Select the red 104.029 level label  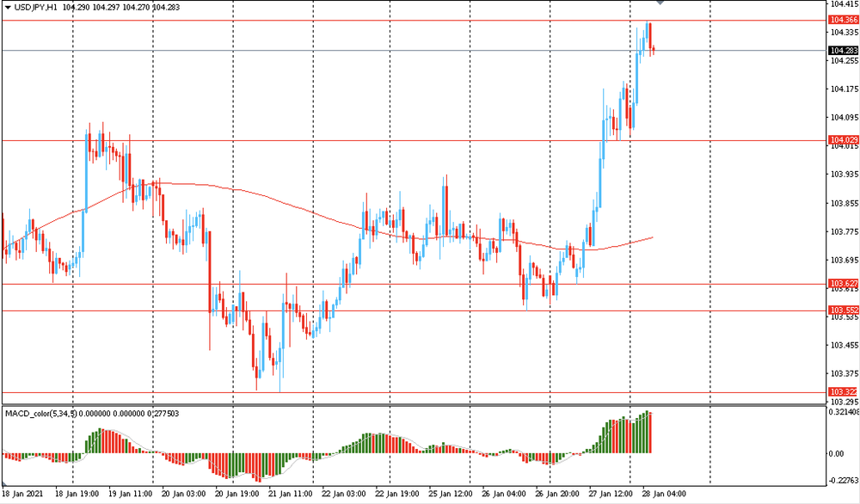(843, 140)
